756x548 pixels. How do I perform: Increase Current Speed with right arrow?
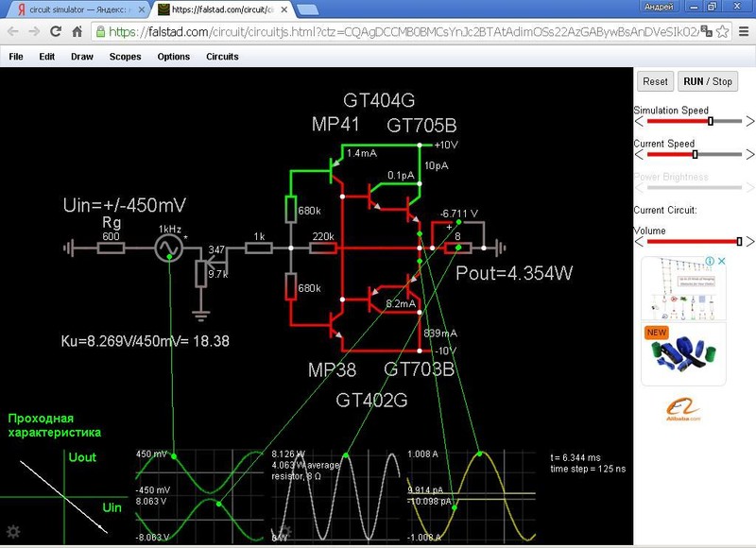click(x=749, y=155)
